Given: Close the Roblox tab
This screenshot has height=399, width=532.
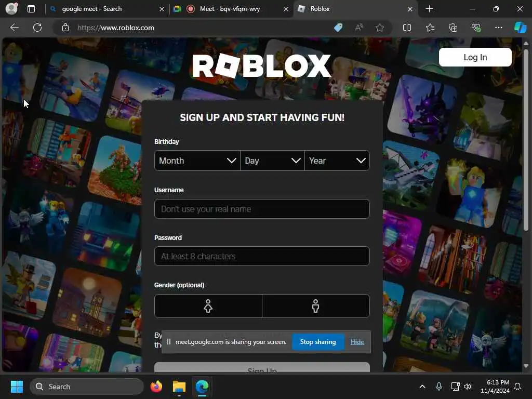Looking at the screenshot, I should click(x=410, y=9).
